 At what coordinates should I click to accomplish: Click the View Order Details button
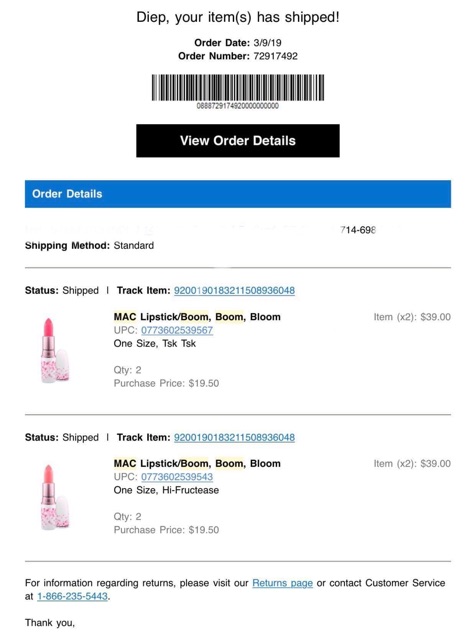tap(238, 141)
